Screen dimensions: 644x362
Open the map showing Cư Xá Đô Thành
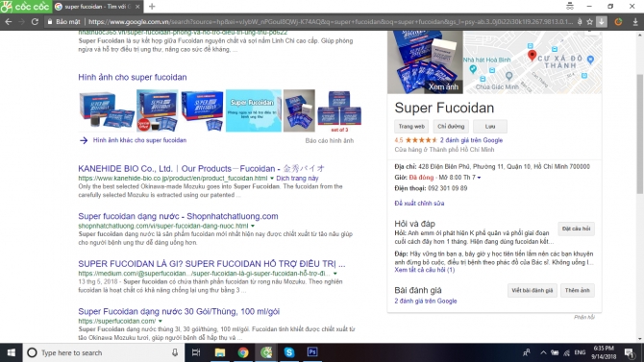533,62
